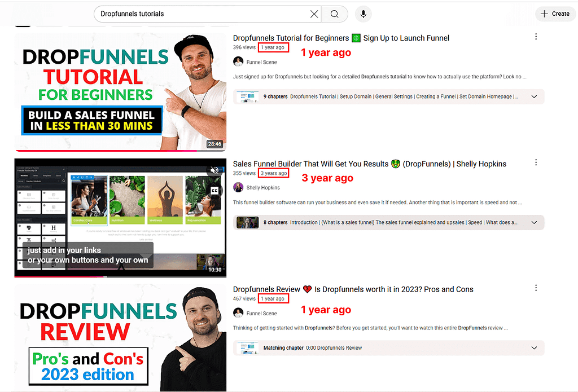Open the three-dot menu for the Sales Funnel Builder video

(536, 162)
